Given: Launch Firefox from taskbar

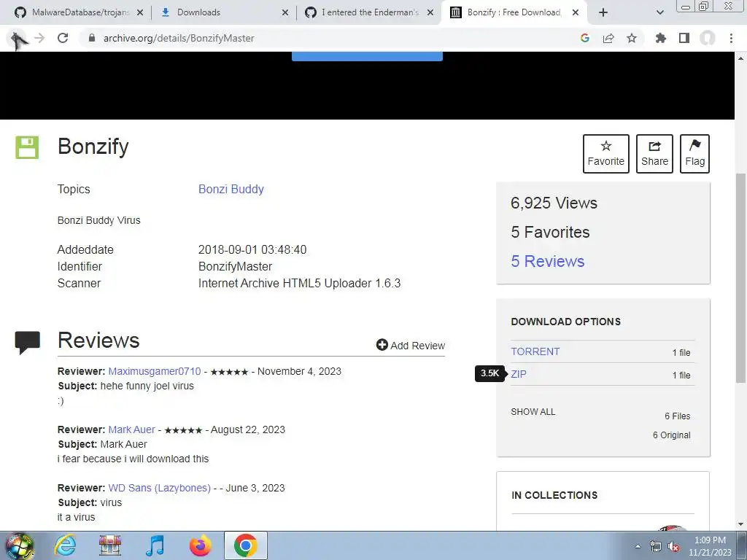Looking at the screenshot, I should (200, 545).
